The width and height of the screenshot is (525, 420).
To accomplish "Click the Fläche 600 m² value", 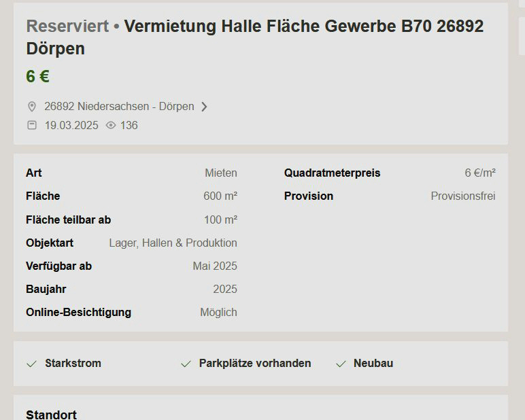I will [x=220, y=196].
